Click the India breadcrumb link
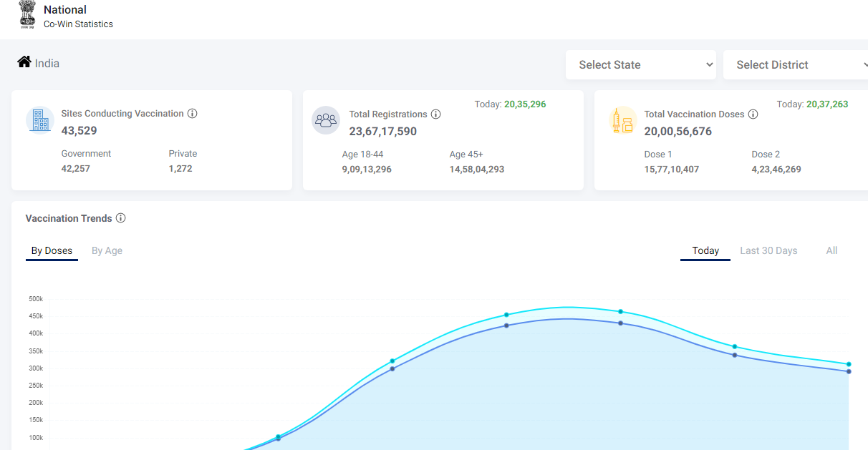This screenshot has height=450, width=868. pos(47,64)
